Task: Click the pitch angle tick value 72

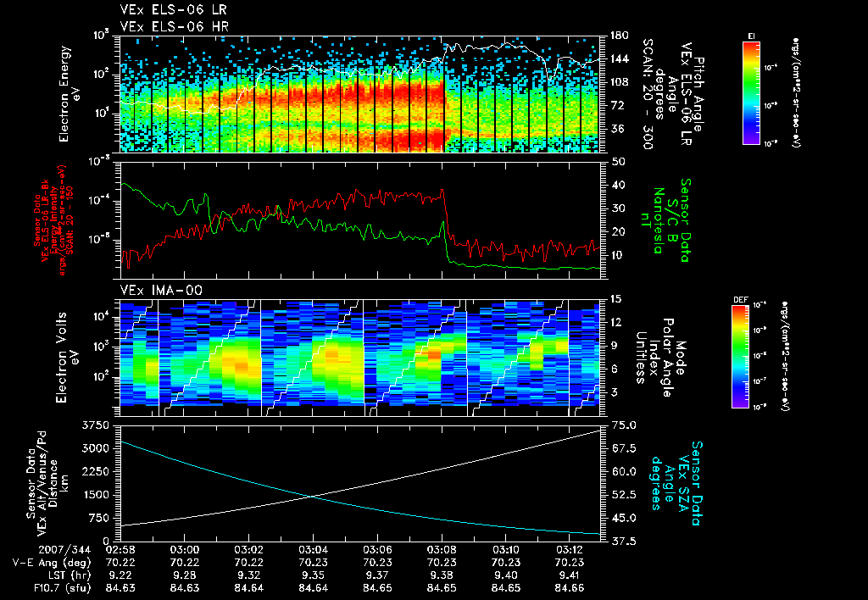Action: click(x=617, y=105)
